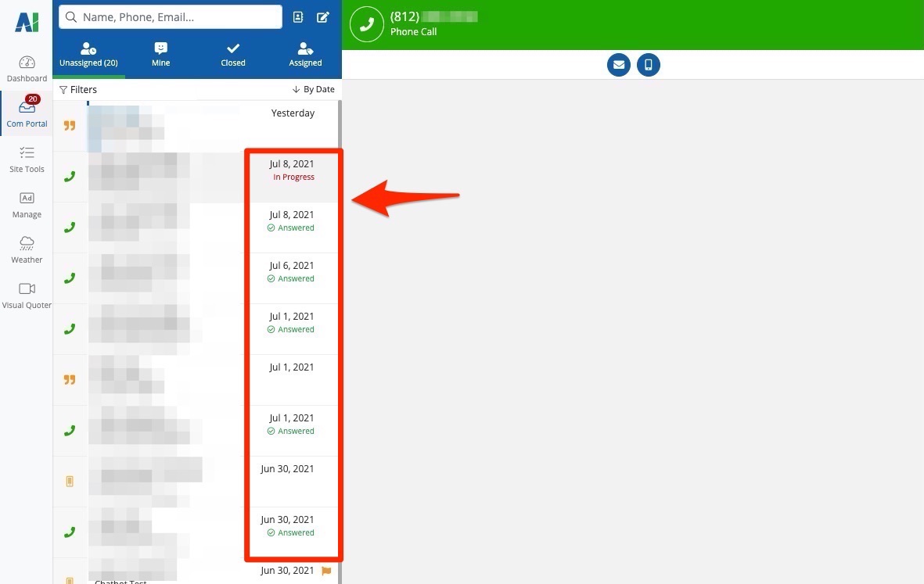924x584 pixels.
Task: Click the round phone icon in green header
Action: coord(366,24)
